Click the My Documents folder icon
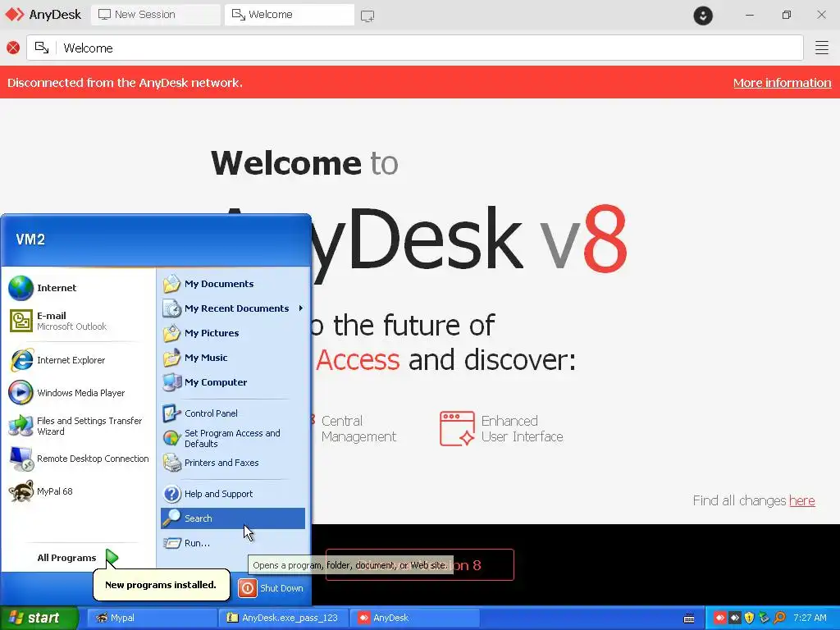Image resolution: width=840 pixels, height=630 pixels. pyautogui.click(x=172, y=284)
